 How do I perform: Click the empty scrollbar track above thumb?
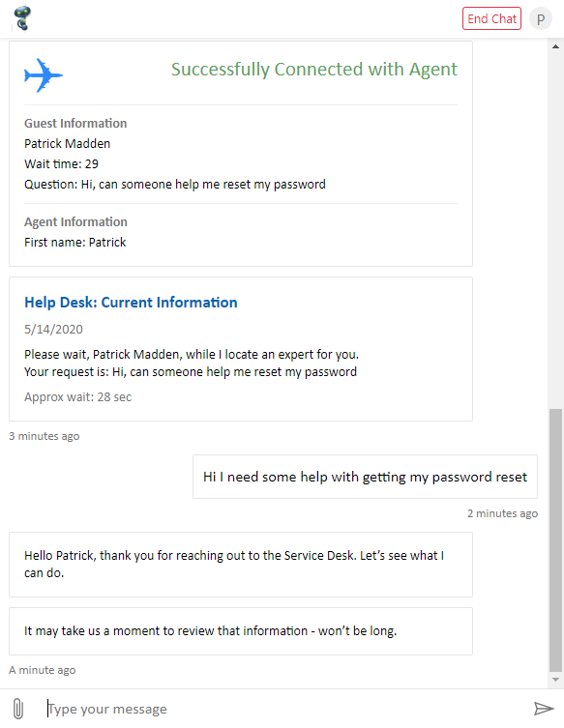click(x=555, y=230)
